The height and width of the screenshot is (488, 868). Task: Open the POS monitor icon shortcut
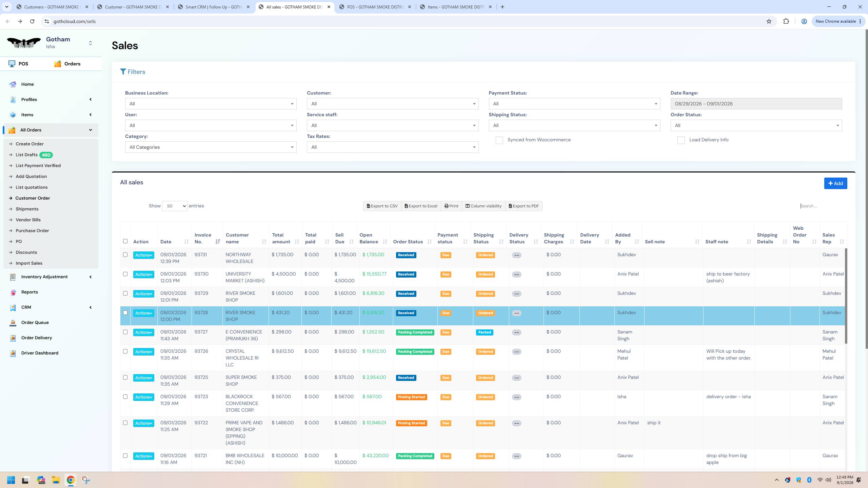tap(12, 64)
